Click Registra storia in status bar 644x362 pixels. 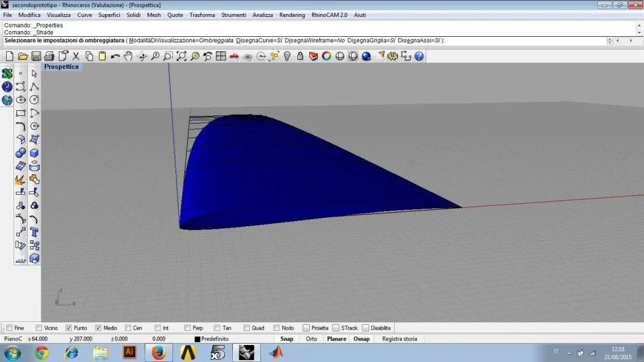tap(400, 339)
